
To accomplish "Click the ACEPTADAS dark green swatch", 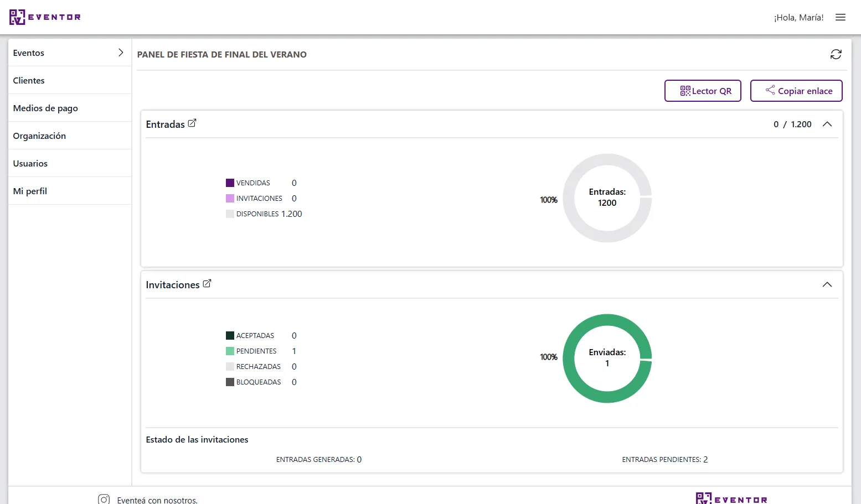I will coord(230,335).
